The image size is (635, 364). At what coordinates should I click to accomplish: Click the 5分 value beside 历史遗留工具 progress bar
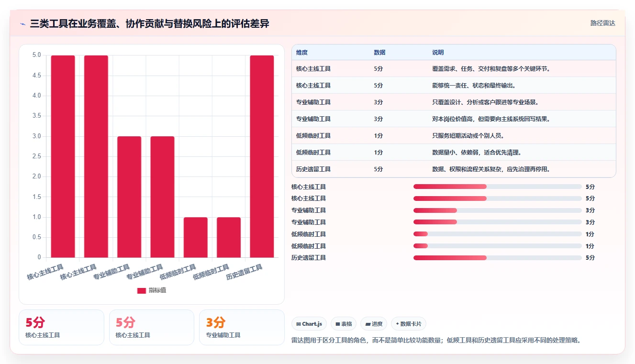tap(590, 258)
